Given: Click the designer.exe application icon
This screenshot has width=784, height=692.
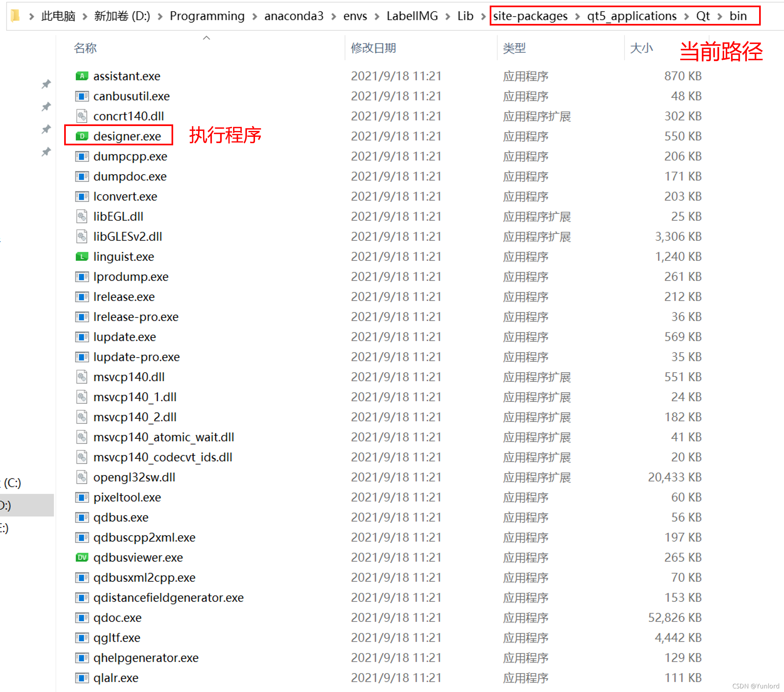Looking at the screenshot, I should 82,136.
